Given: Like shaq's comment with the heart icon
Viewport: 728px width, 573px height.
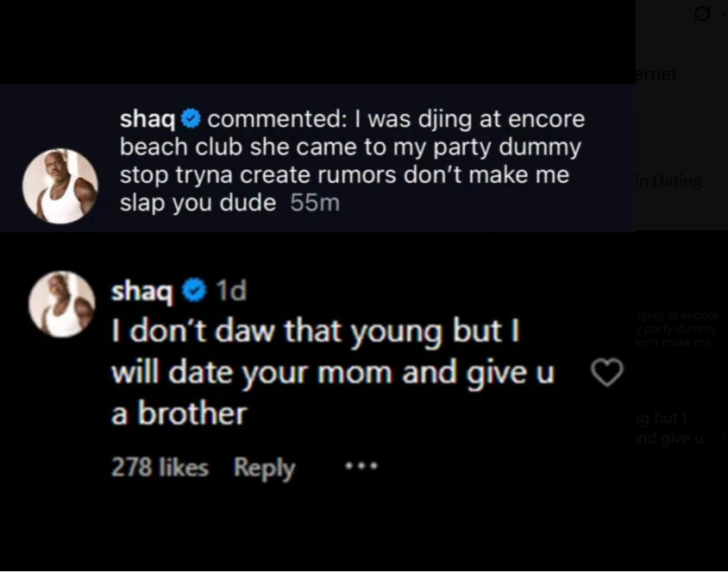Looking at the screenshot, I should click(606, 373).
